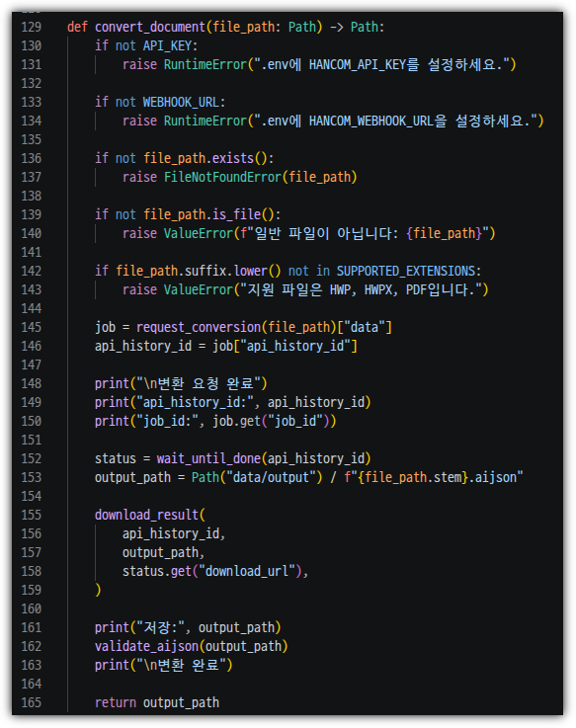Click empty line number 144
The height and width of the screenshot is (728, 576).
tap(32, 309)
